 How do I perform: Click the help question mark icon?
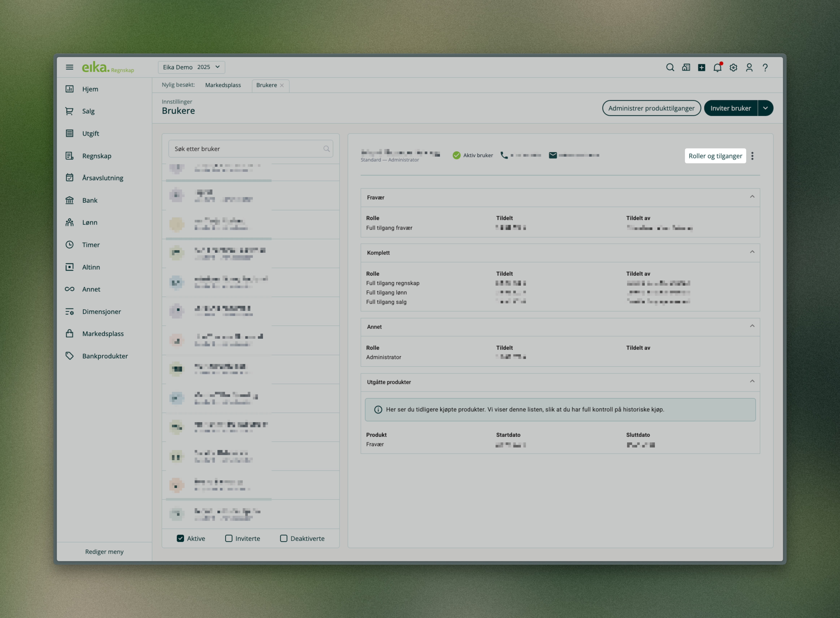point(765,68)
